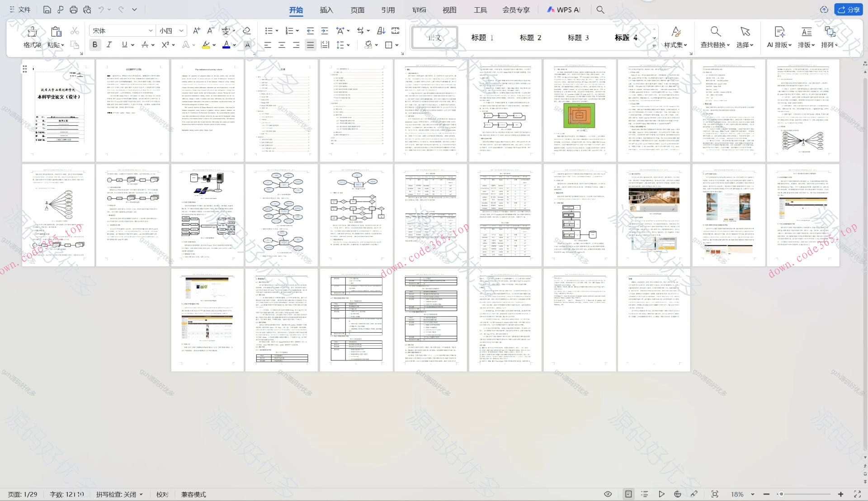
Task: Click the Format Painter icon
Action: (x=32, y=32)
